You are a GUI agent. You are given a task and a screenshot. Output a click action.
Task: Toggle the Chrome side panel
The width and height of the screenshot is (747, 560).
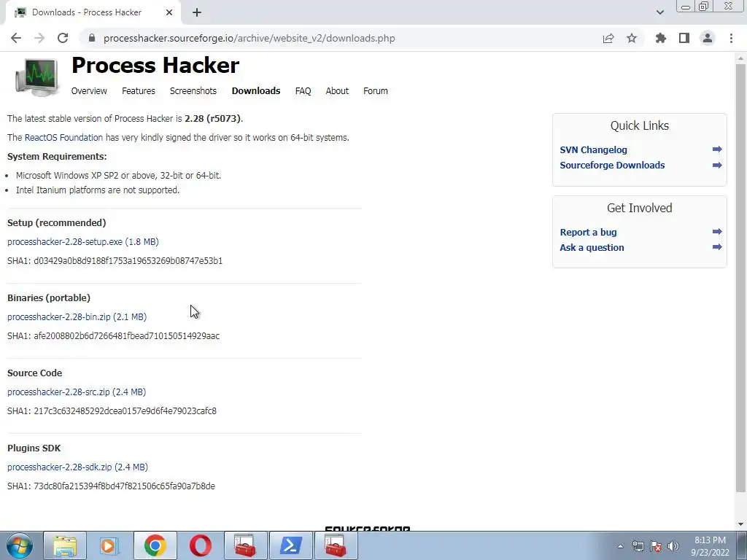[684, 38]
